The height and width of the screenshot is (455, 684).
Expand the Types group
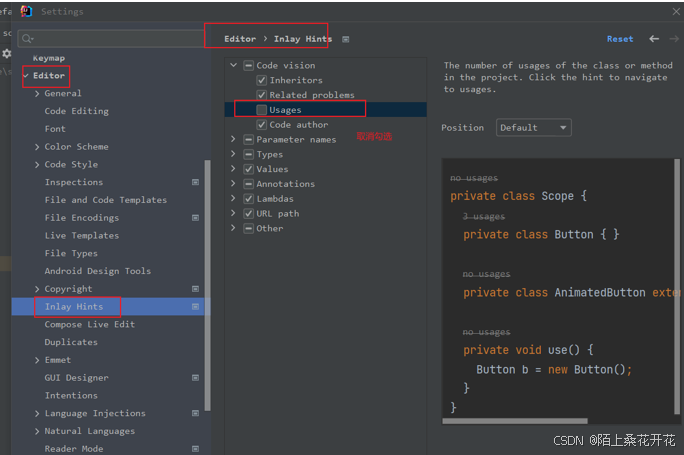[x=233, y=154]
